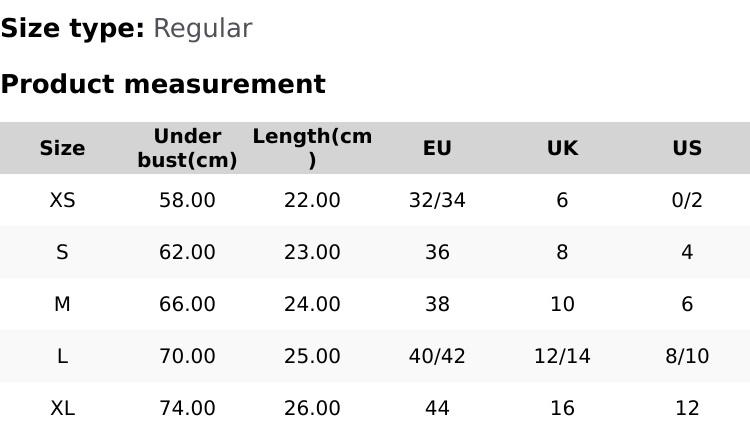Click the UK 12/14 cell
750x434 pixels.
coord(562,356)
